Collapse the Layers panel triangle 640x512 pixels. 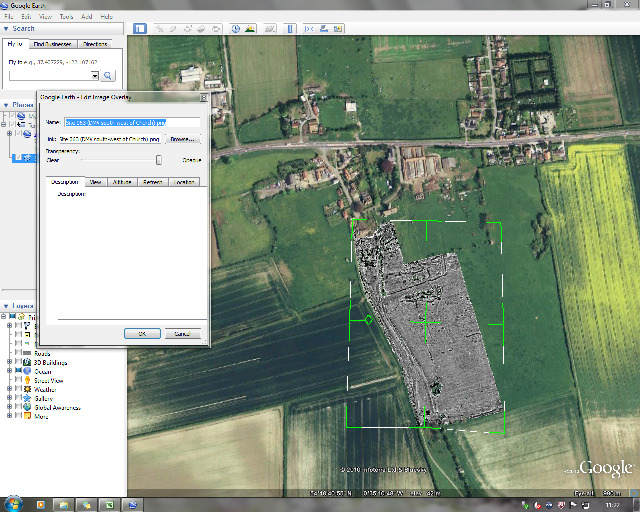coord(6,306)
